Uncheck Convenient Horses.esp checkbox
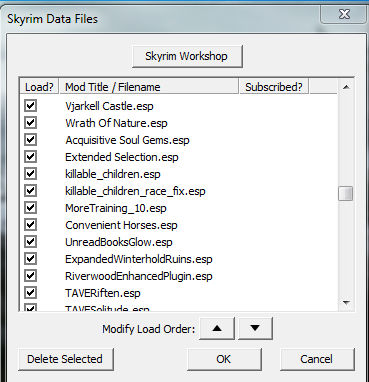This screenshot has height=382, width=369. pos(31,225)
